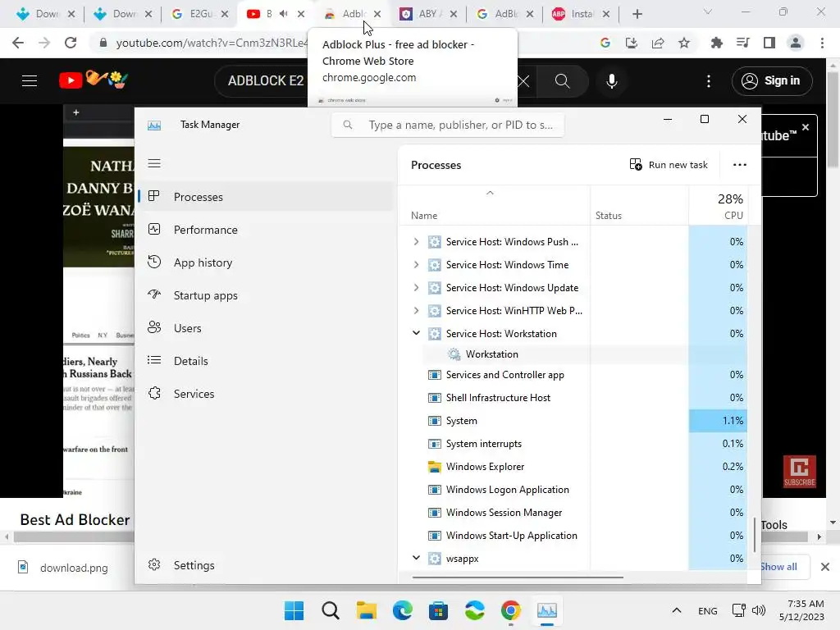Click the YouTube search magnifier button
Viewport: 840px width, 630px height.
pyautogui.click(x=562, y=81)
